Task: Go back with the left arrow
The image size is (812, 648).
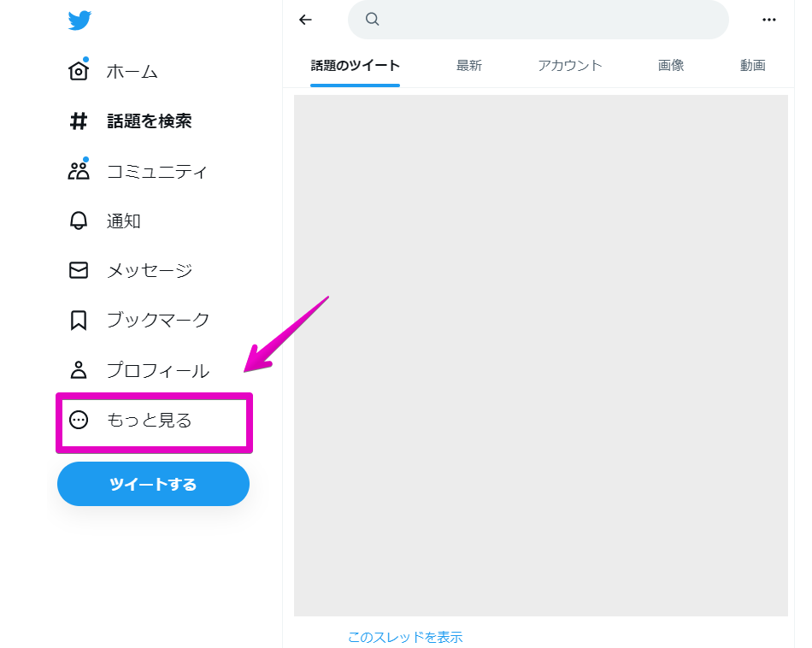Action: (305, 20)
